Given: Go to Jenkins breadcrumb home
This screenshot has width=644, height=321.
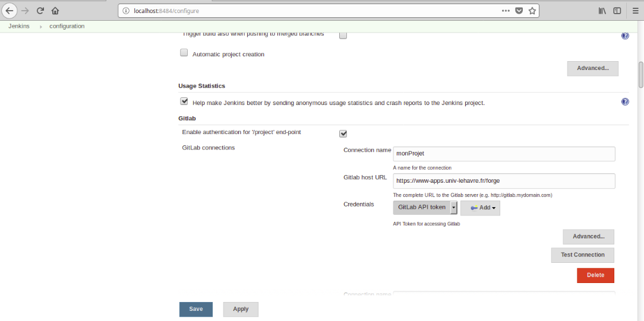Looking at the screenshot, I should pyautogui.click(x=19, y=26).
